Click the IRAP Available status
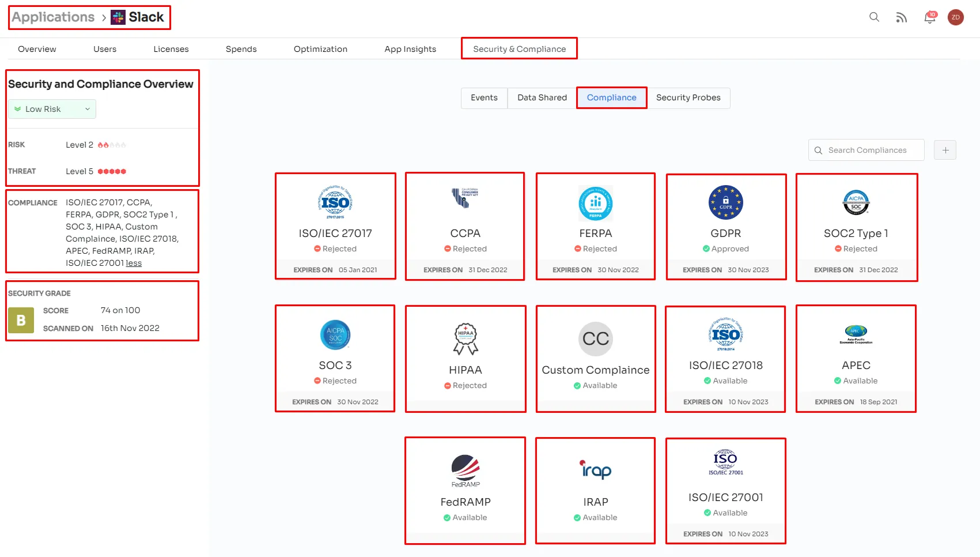 click(x=596, y=518)
